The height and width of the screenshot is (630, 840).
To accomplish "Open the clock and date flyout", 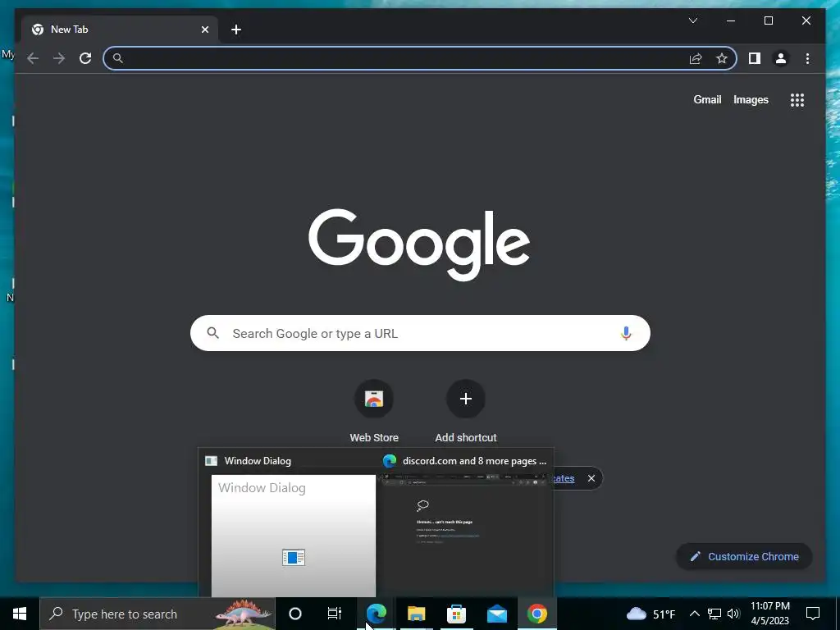I will click(769, 614).
